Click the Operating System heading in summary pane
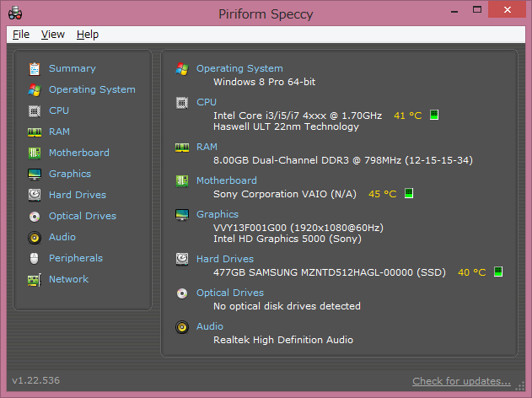 tap(239, 68)
